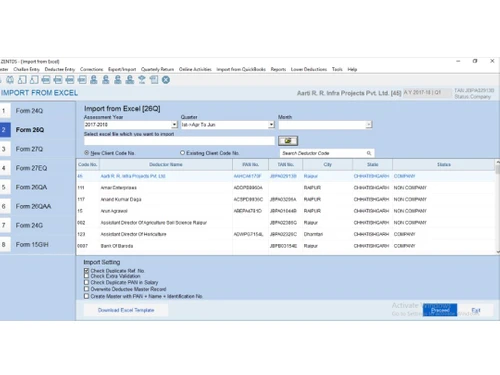
Task: Select Form 27Q in the sidebar
Action: 38,149
